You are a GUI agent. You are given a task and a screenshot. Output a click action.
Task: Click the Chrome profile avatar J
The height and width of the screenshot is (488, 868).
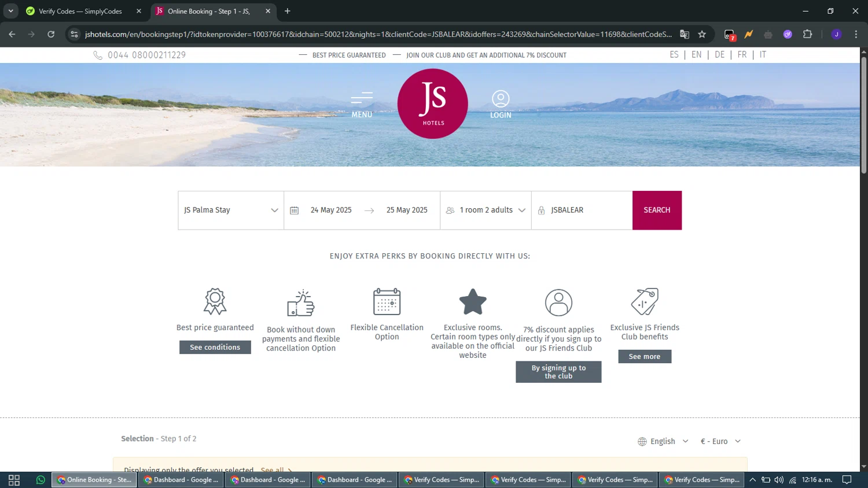pos(836,34)
